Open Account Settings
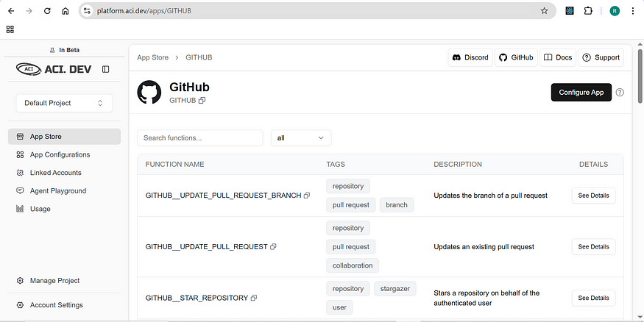The height and width of the screenshot is (322, 644). (x=65, y=305)
